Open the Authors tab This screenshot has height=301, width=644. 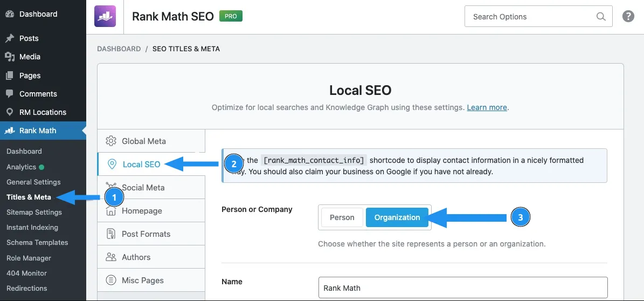(151, 257)
